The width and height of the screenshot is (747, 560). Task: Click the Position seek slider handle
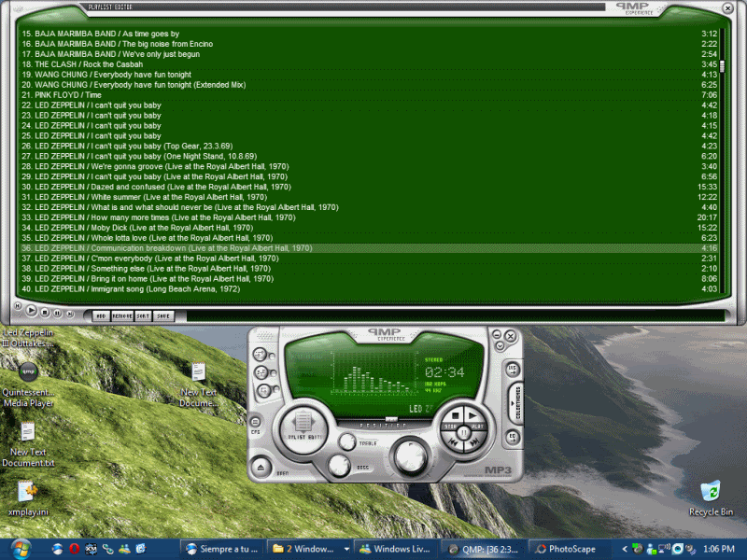[x=391, y=419]
